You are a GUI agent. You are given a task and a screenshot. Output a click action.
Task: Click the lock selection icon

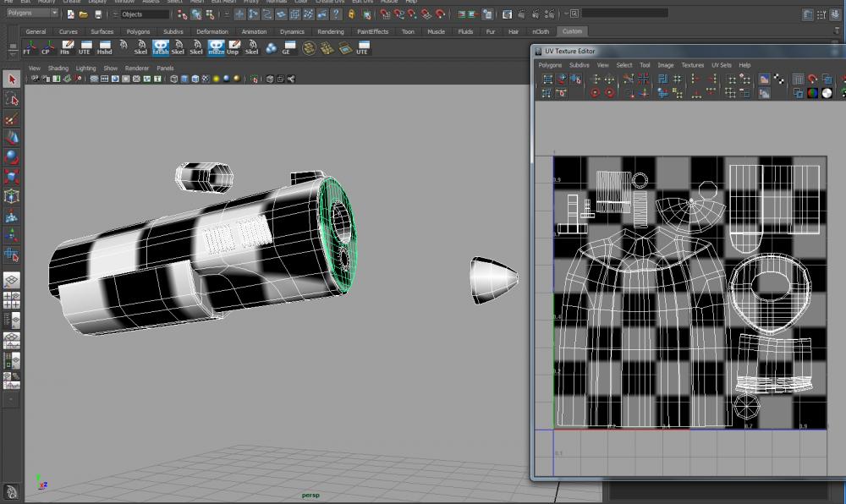tap(351, 14)
